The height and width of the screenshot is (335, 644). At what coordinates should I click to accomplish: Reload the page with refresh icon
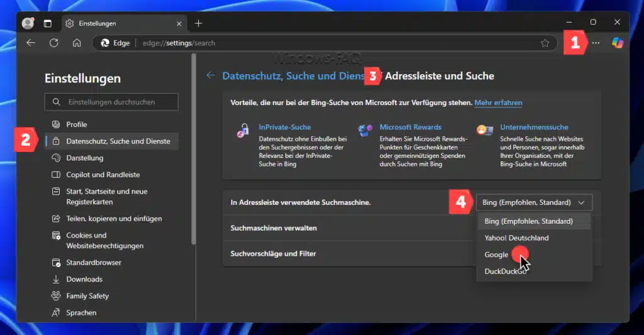[54, 43]
